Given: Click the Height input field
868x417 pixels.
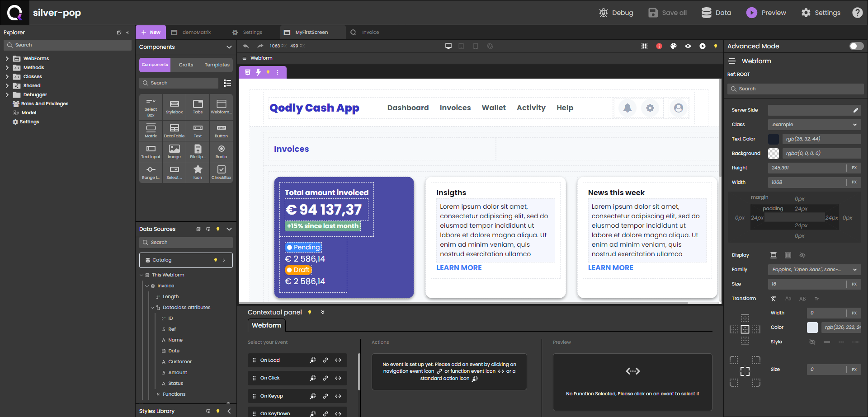Looking at the screenshot, I should click(807, 168).
